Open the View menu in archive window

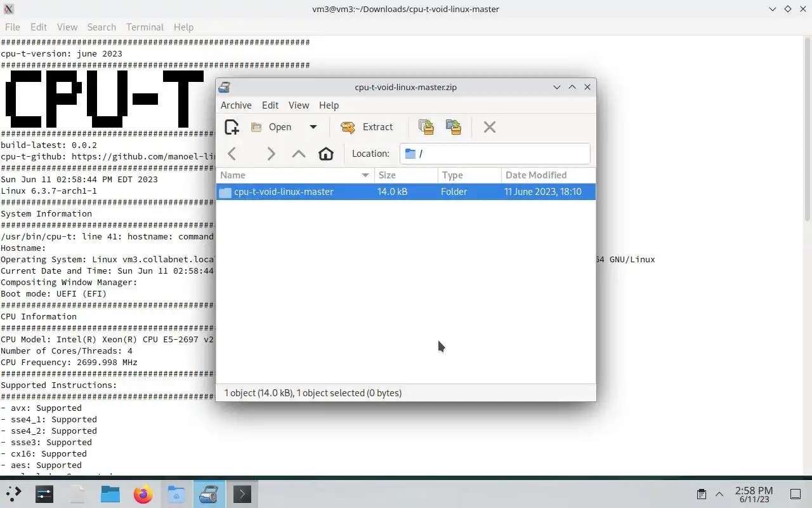[x=299, y=105]
